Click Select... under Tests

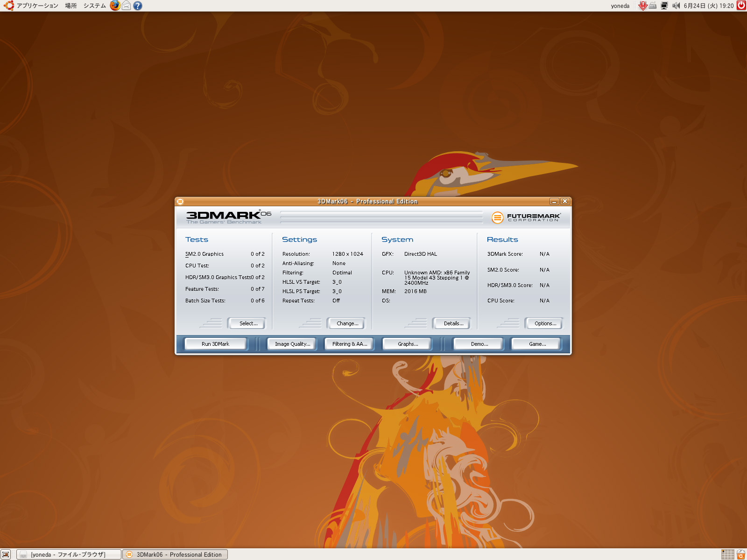(x=248, y=323)
